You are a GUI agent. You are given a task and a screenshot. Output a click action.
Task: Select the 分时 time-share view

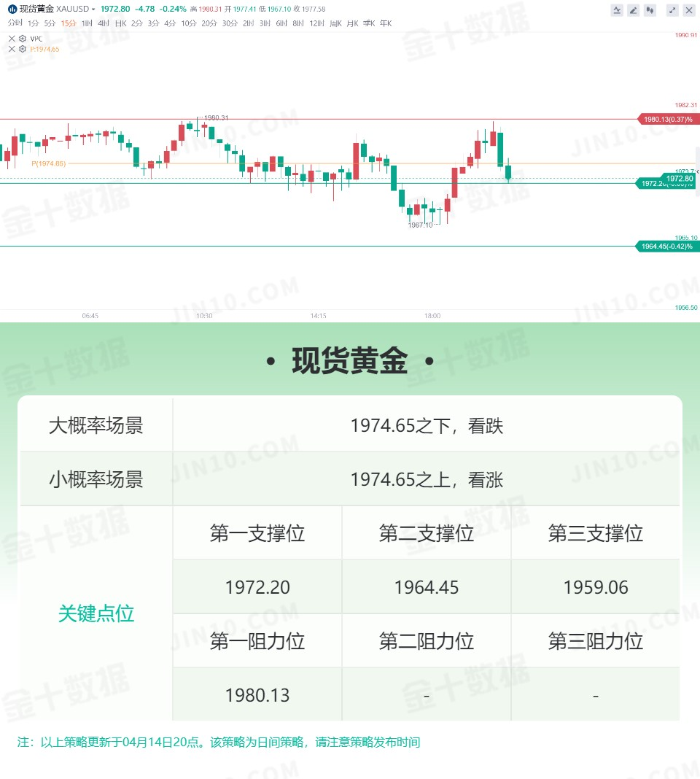15,23
